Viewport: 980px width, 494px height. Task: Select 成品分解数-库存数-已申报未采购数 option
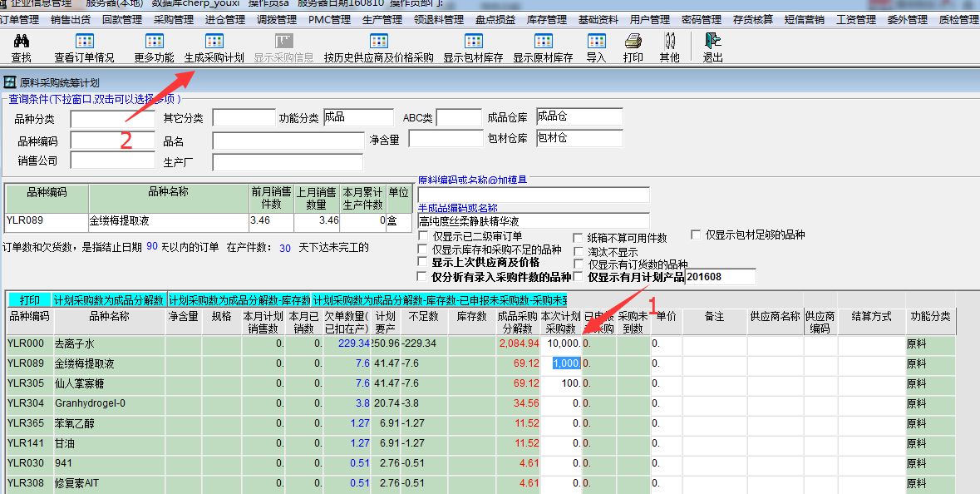pyautogui.click(x=440, y=300)
